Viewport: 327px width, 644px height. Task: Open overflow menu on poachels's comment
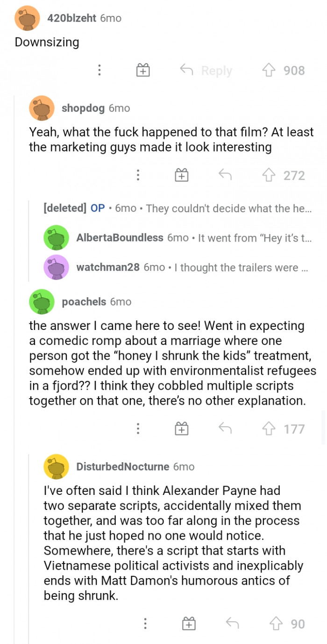pyautogui.click(x=138, y=429)
